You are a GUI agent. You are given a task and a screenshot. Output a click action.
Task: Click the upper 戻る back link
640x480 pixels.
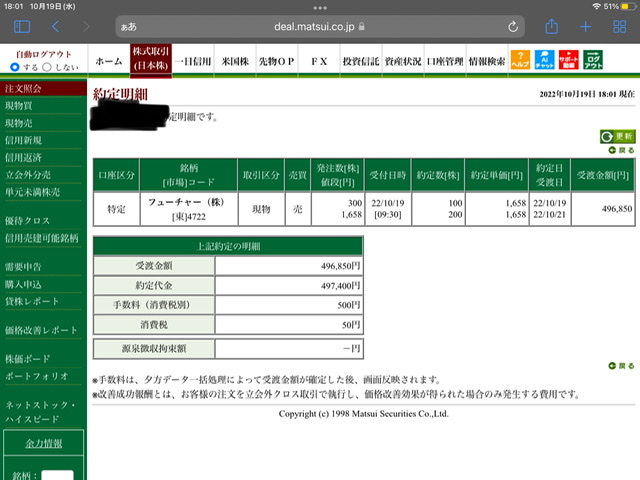click(x=621, y=150)
